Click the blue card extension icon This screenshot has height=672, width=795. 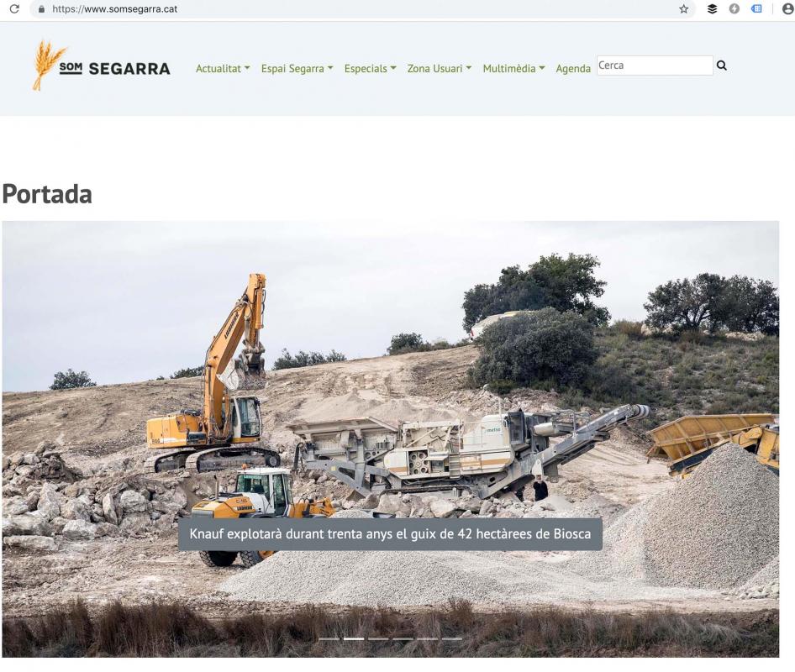(756, 9)
